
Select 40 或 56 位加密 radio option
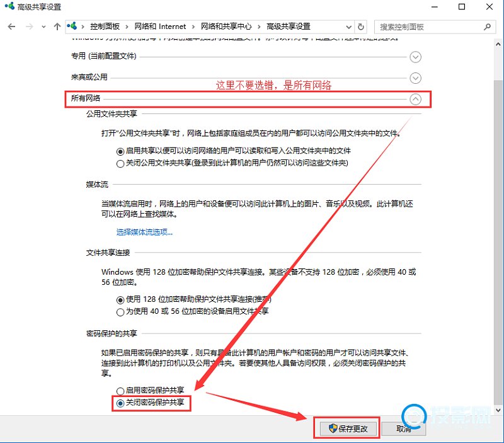click(120, 312)
